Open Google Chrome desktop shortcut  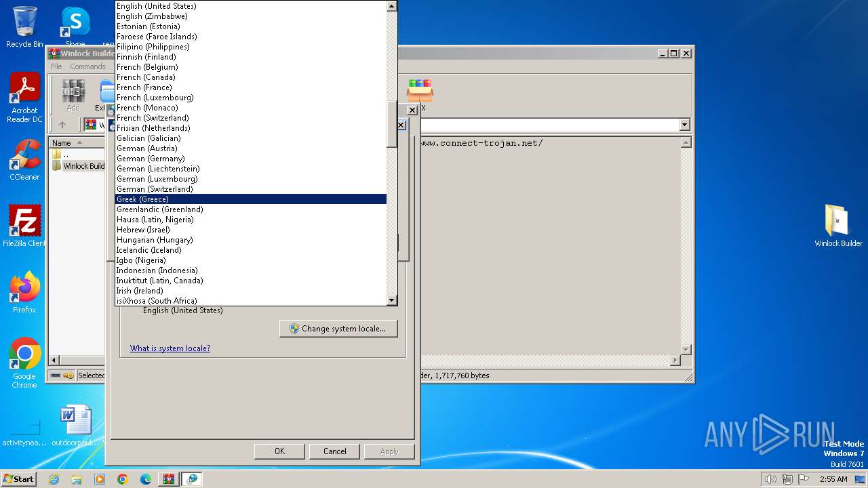tap(24, 363)
